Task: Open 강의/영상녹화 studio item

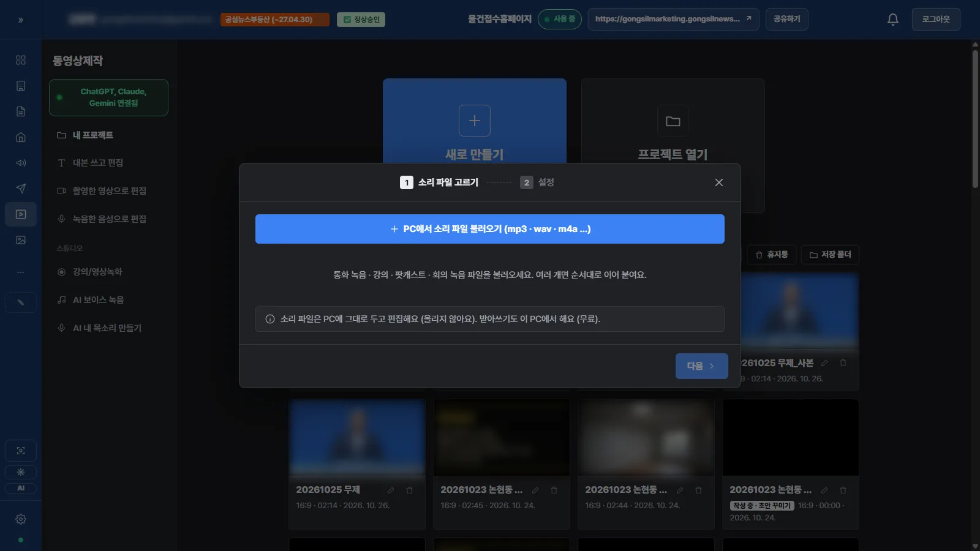Action: (108, 272)
